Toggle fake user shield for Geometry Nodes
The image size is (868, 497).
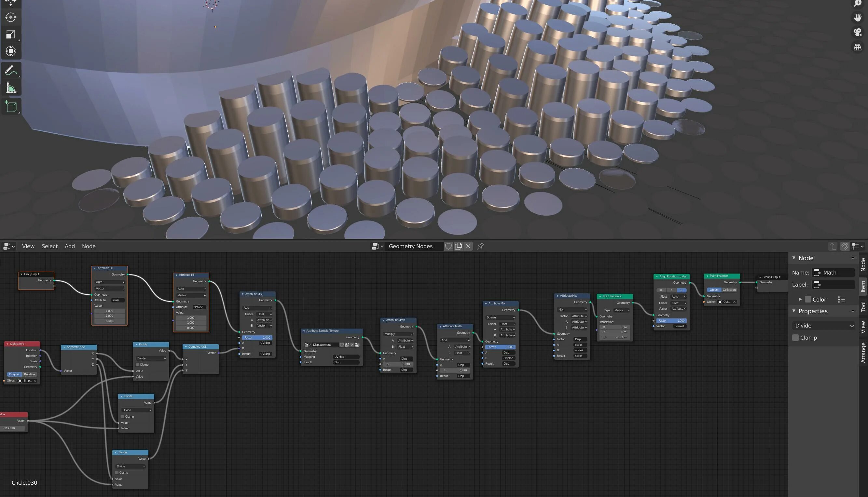coord(448,246)
